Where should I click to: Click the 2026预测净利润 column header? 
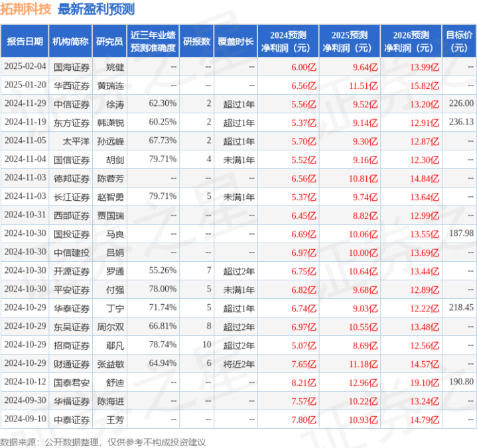[x=411, y=41]
